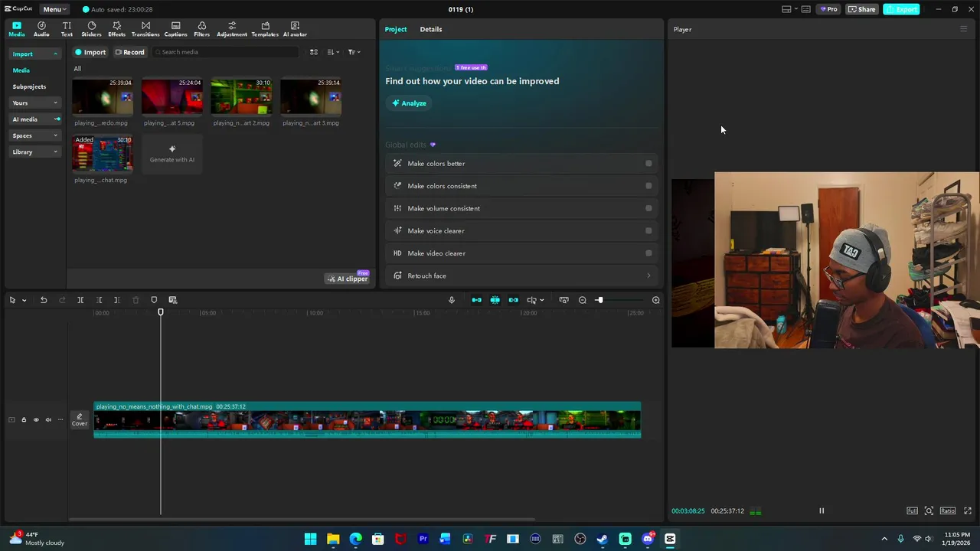
Task: Open the keyboard shortcuts icon in title bar
Action: (805, 9)
